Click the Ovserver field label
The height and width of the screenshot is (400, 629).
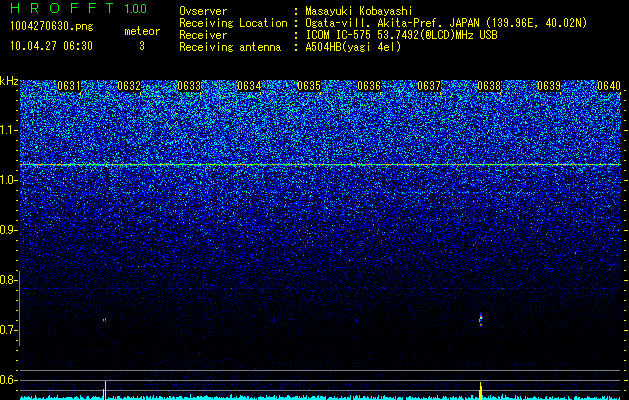(203, 11)
